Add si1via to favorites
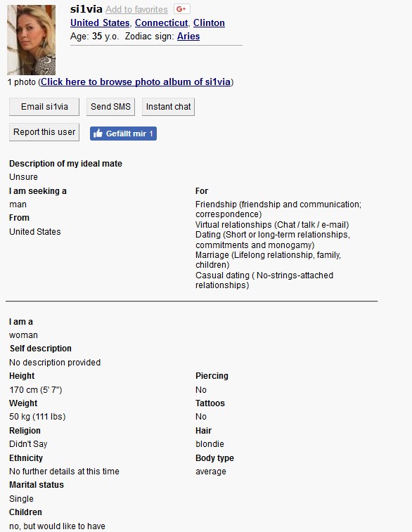Viewport: 412px width, 532px height. pyautogui.click(x=136, y=10)
